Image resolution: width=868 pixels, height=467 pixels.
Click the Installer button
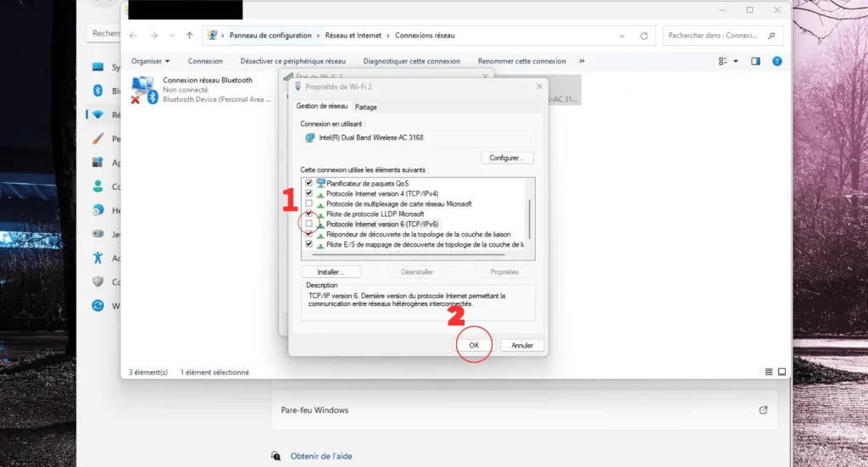(x=331, y=272)
